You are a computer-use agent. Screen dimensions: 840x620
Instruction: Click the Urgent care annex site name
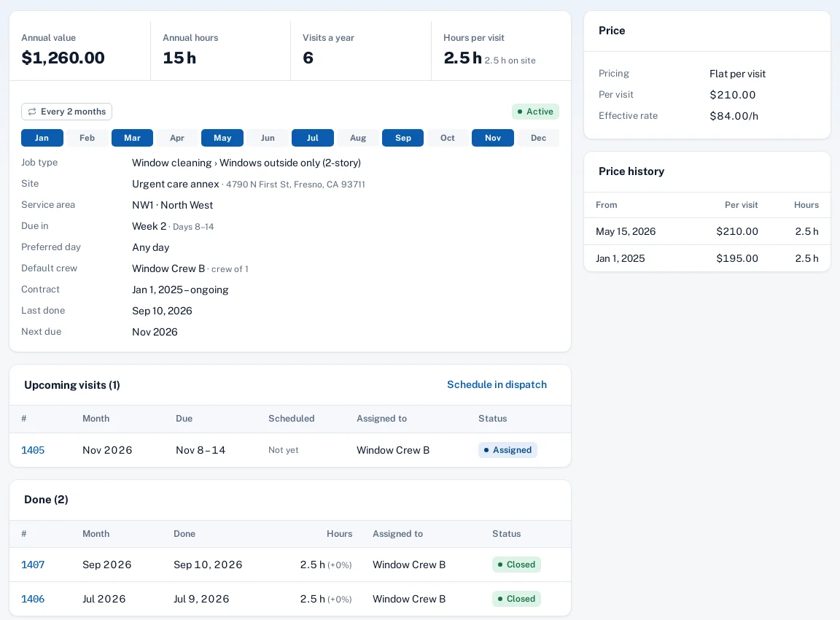coord(176,185)
